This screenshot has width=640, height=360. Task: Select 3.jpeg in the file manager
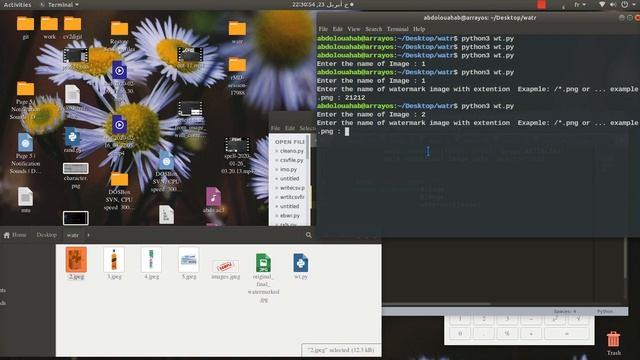click(114, 260)
